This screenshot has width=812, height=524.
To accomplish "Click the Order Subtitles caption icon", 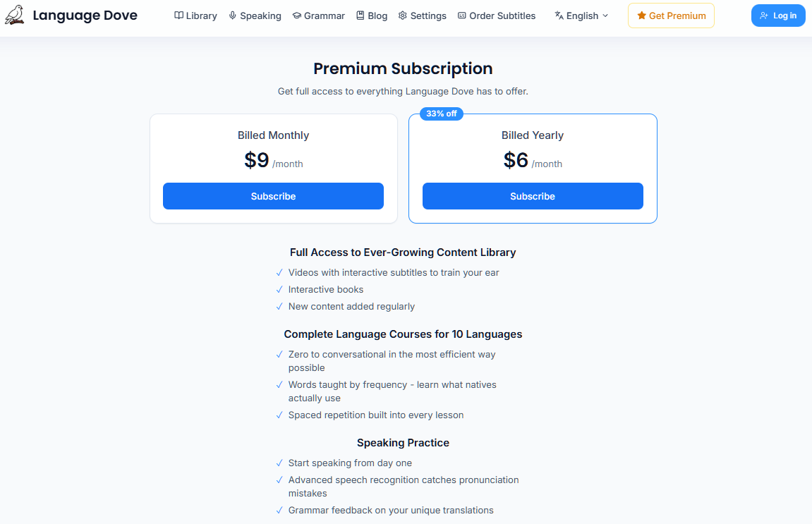I will (462, 16).
